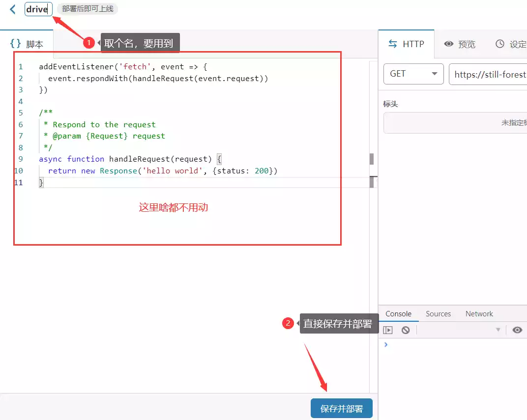This screenshot has width=527, height=420.
Task: Click line number 11 in the gutter
Action: point(19,182)
